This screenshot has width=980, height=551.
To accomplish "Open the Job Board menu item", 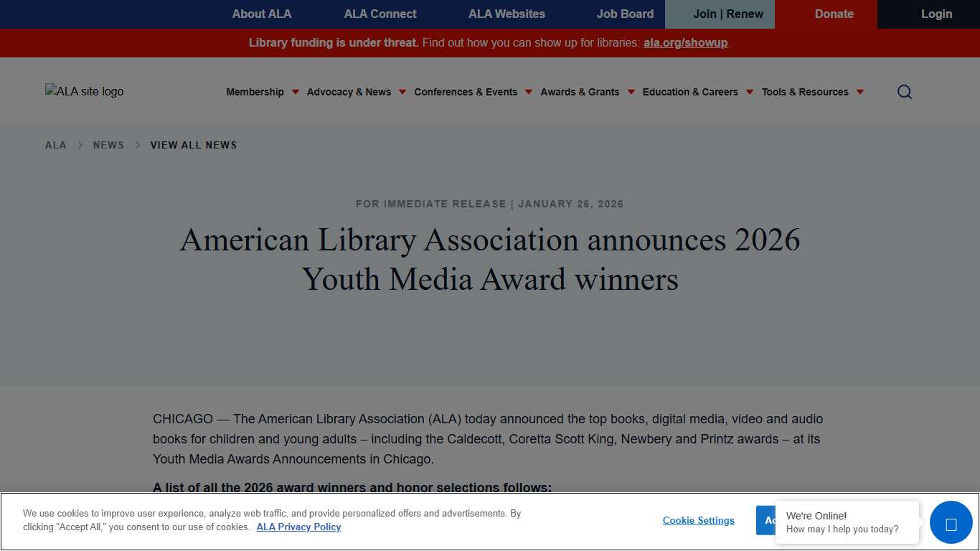I will pyautogui.click(x=625, y=14).
